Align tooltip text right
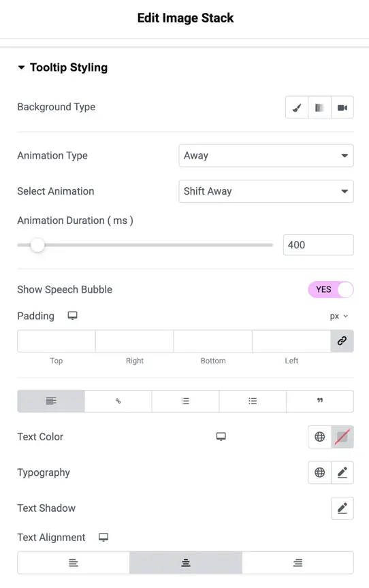Image resolution: width=369 pixels, height=588 pixels. pyautogui.click(x=298, y=563)
